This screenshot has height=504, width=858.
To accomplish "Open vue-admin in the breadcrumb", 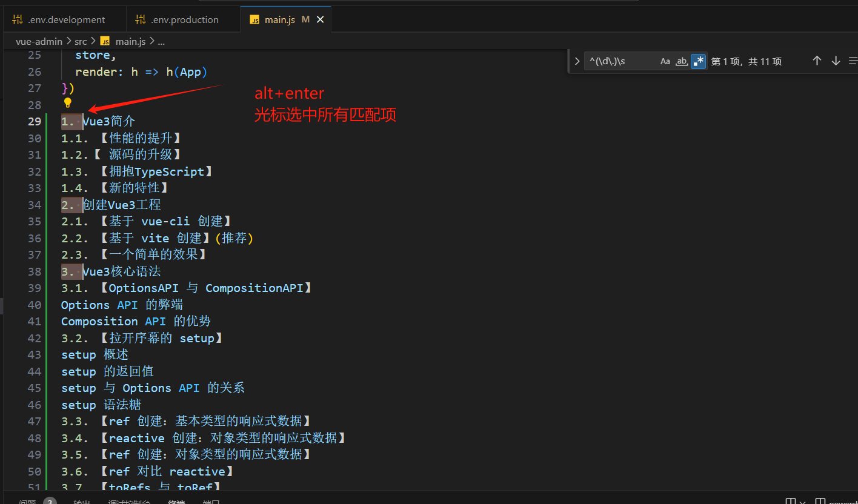I will tap(39, 41).
